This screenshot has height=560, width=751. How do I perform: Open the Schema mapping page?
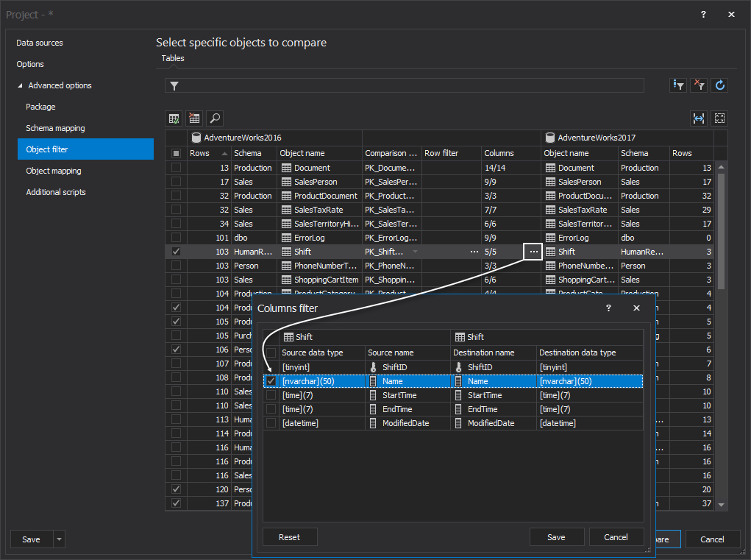click(55, 128)
